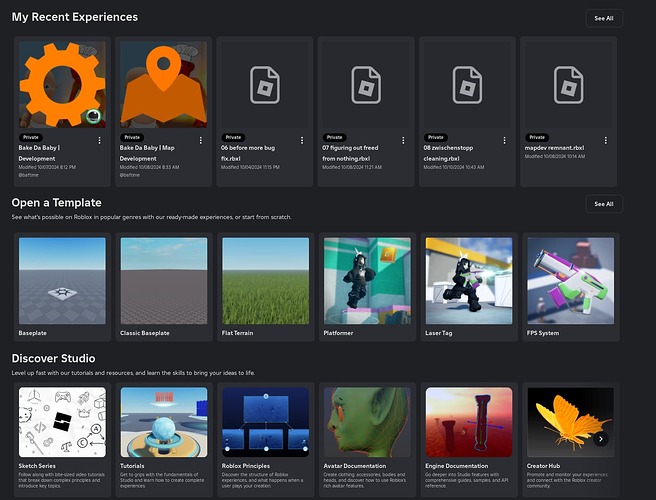
Task: Click Modified 10/08/2024 10:14 AM text
Action: click(555, 156)
